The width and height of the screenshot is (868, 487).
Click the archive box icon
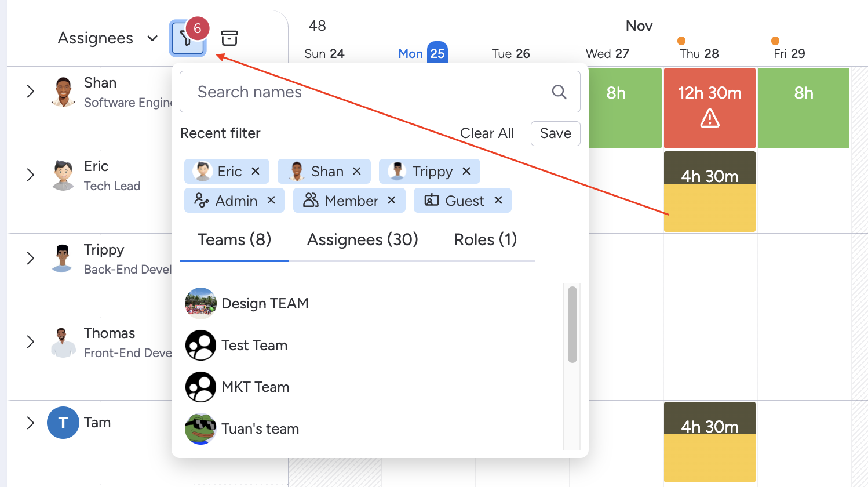(x=229, y=38)
